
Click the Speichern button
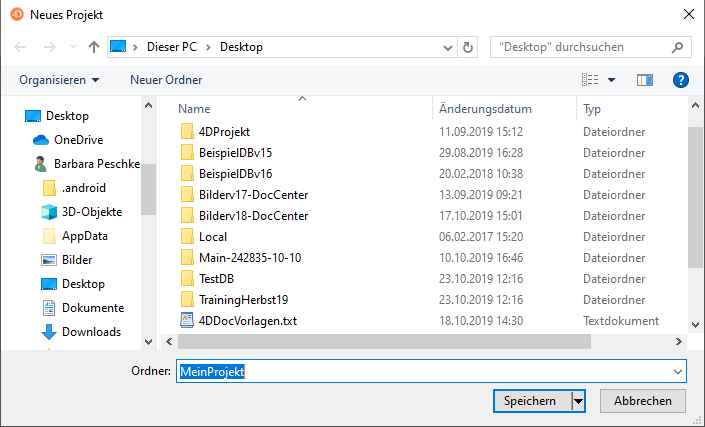pos(530,401)
